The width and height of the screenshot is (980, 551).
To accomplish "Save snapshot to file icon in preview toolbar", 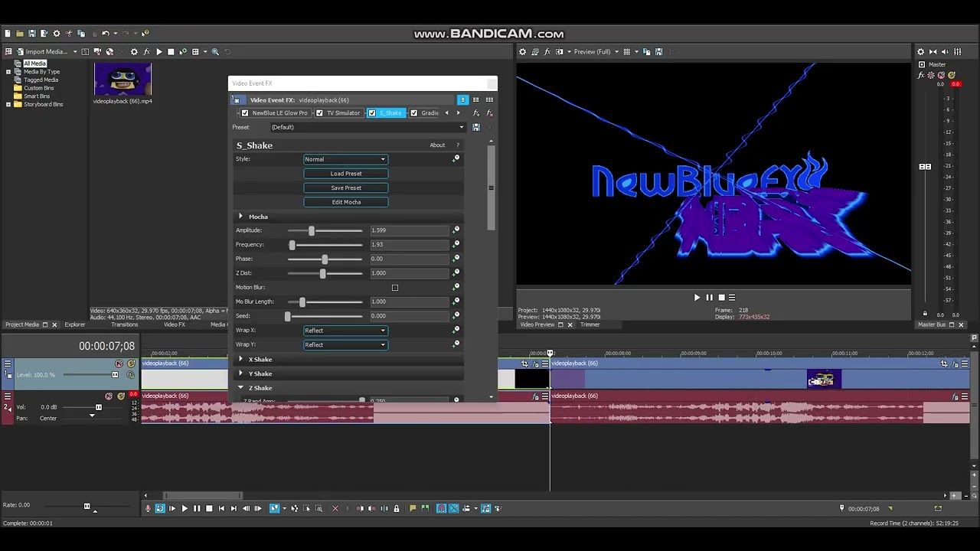I will pos(658,52).
